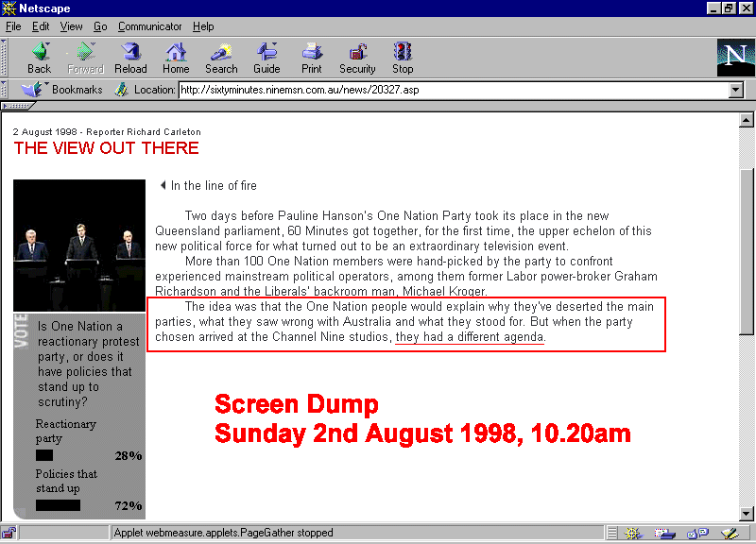The image size is (756, 544).
Task: Go to the Home page
Action: [x=176, y=58]
